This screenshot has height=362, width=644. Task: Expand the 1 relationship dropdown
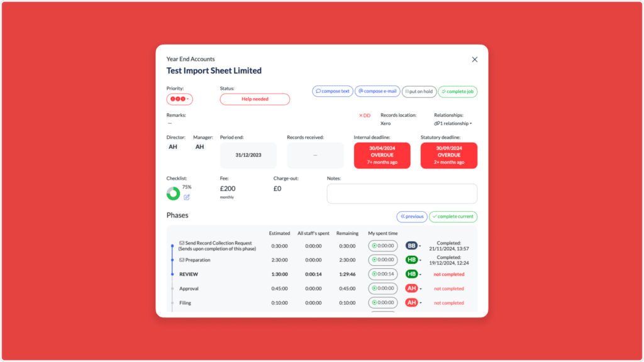(x=453, y=124)
